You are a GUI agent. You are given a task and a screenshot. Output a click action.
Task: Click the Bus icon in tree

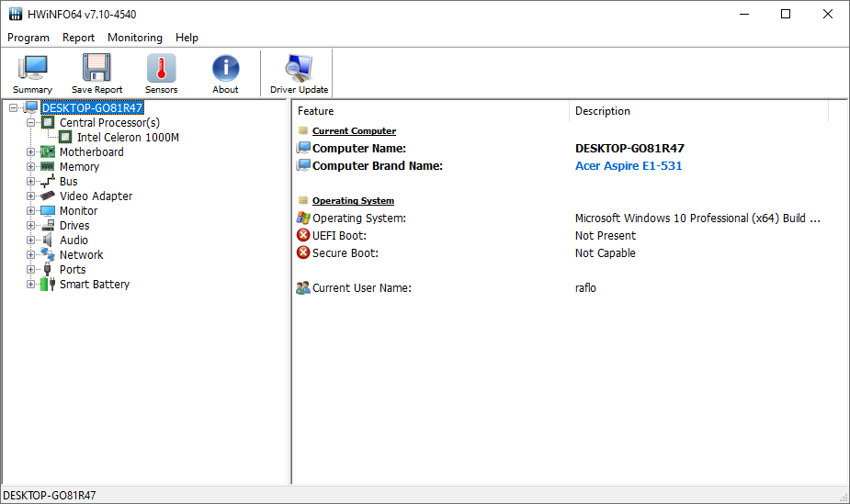[x=48, y=181]
